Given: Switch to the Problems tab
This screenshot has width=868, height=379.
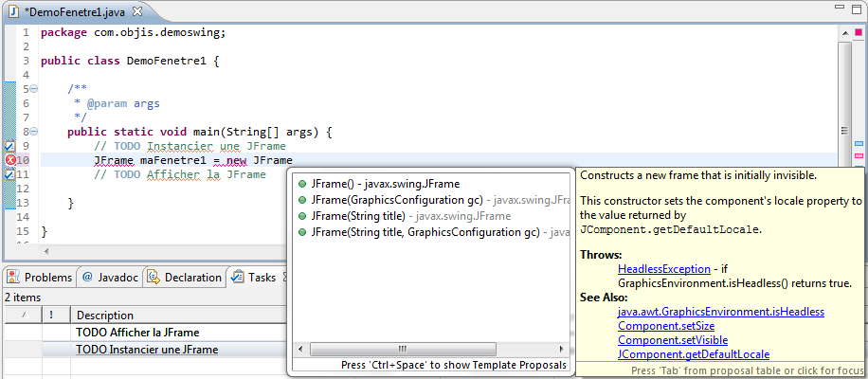Looking at the screenshot, I should tap(40, 278).
